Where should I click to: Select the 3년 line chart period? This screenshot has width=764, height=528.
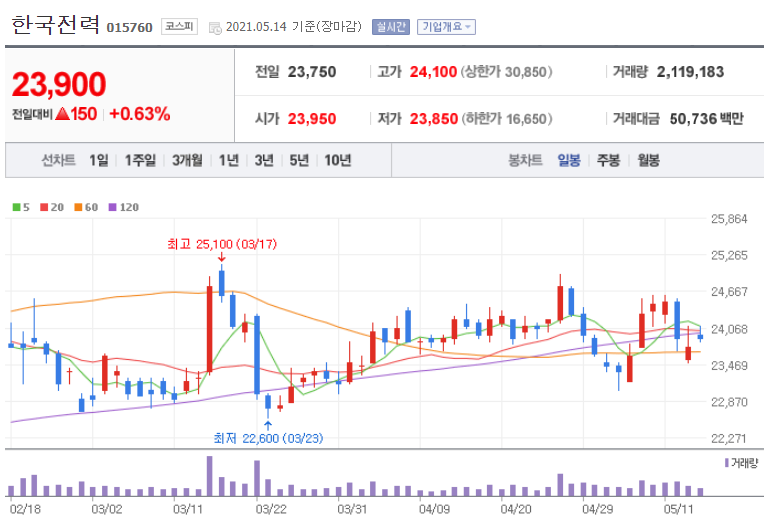tap(264, 160)
